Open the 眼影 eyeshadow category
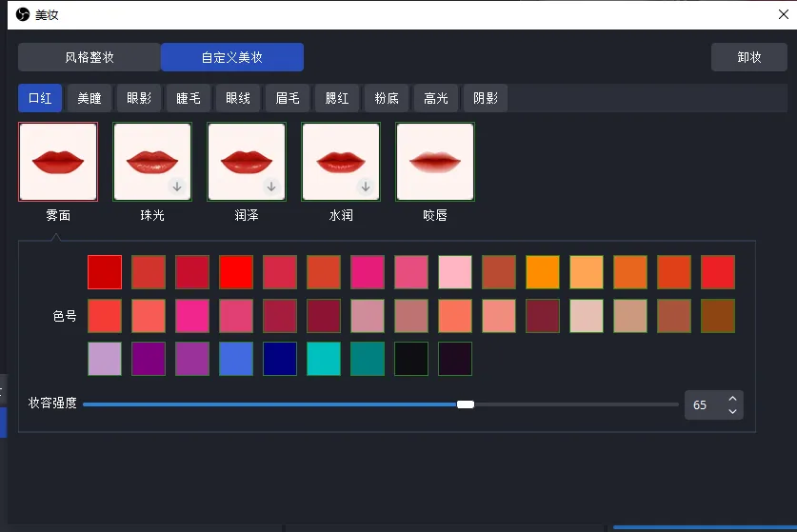 pos(139,98)
